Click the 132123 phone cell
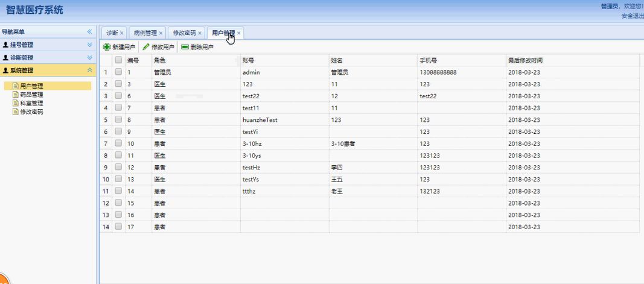The image size is (644, 284). click(x=462, y=191)
